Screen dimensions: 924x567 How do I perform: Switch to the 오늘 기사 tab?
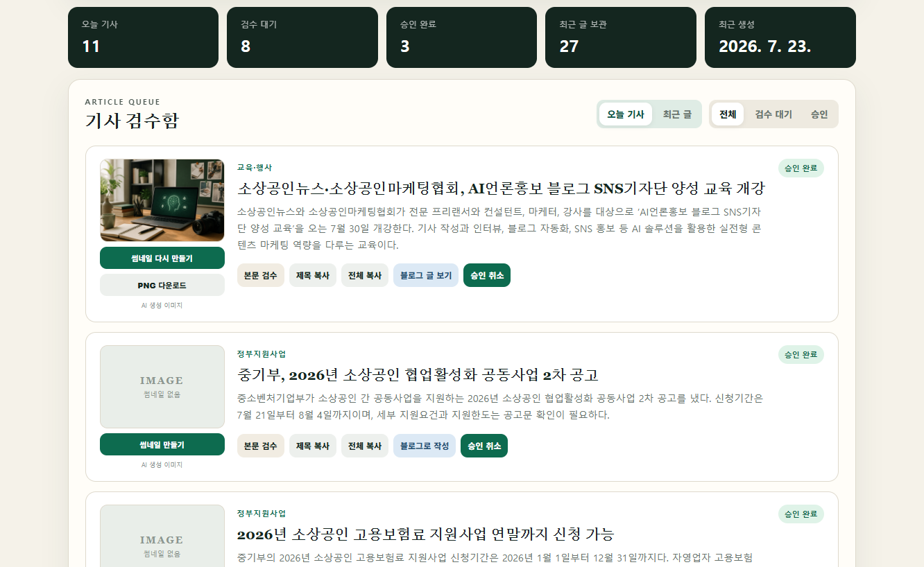coord(626,114)
